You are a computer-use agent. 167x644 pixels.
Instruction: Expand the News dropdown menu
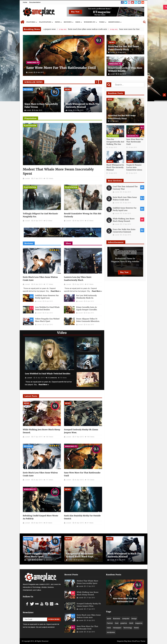(x=58, y=22)
